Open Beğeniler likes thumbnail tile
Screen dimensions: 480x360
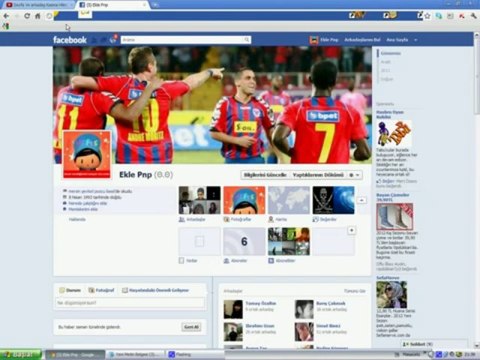coord(334,200)
